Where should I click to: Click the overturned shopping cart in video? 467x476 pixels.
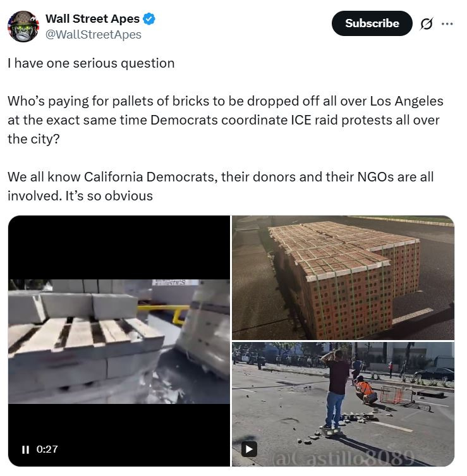coord(405,398)
